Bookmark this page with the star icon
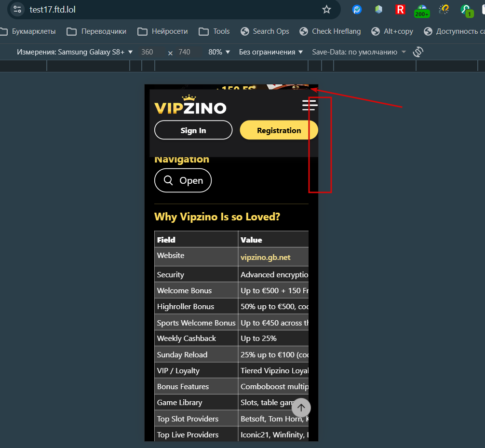 point(326,10)
